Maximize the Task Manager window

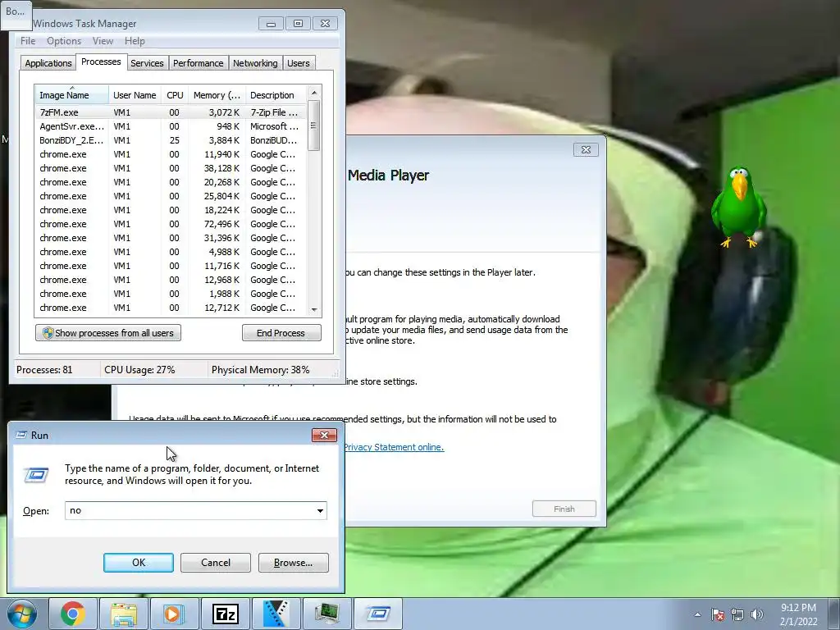(298, 24)
